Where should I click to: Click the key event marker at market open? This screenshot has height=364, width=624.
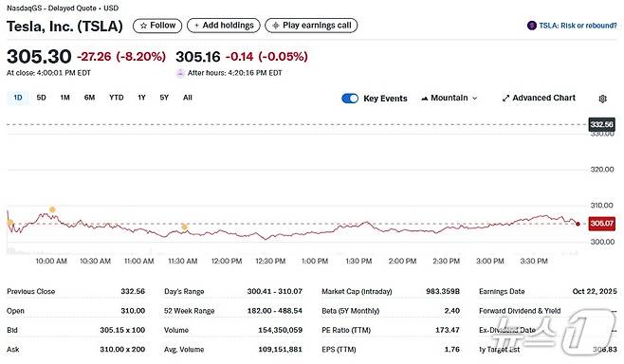(x=9, y=223)
